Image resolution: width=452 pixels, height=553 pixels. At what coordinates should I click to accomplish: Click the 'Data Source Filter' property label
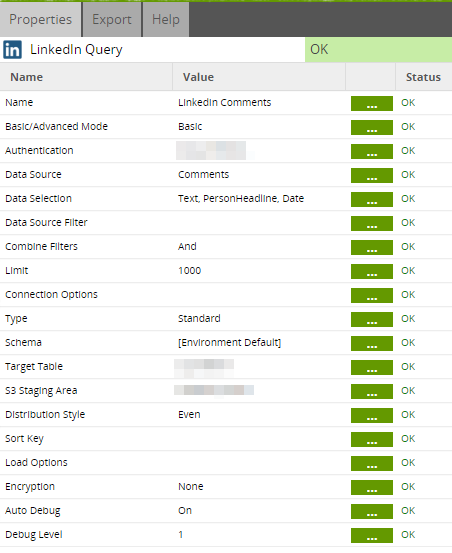point(46,223)
